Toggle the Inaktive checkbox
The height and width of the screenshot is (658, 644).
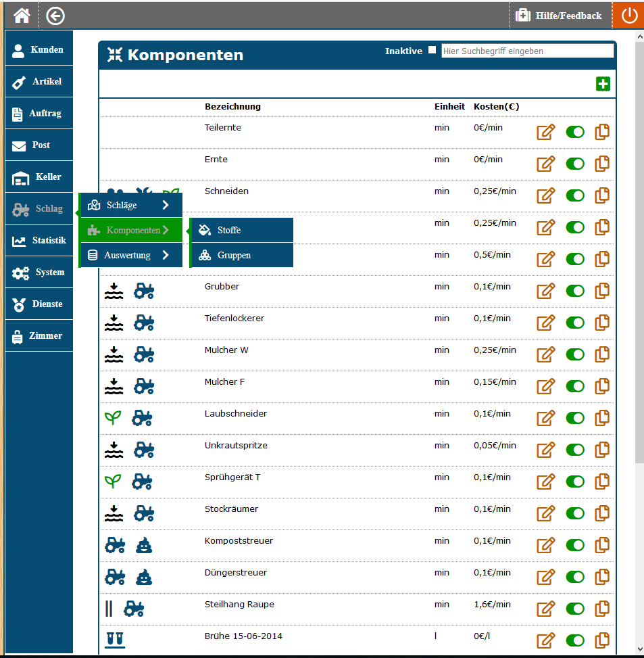point(432,50)
